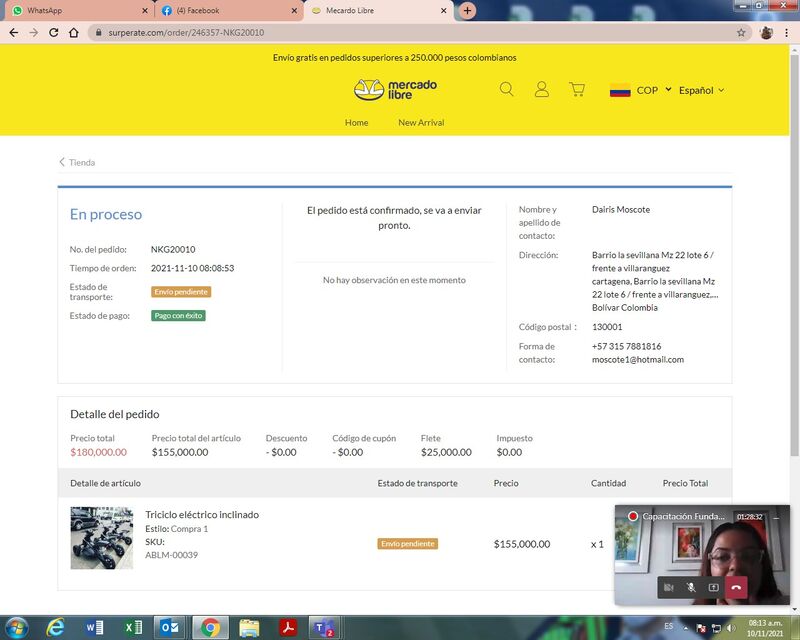Click the browser forward arrow
The width and height of the screenshot is (800, 640).
point(34,33)
